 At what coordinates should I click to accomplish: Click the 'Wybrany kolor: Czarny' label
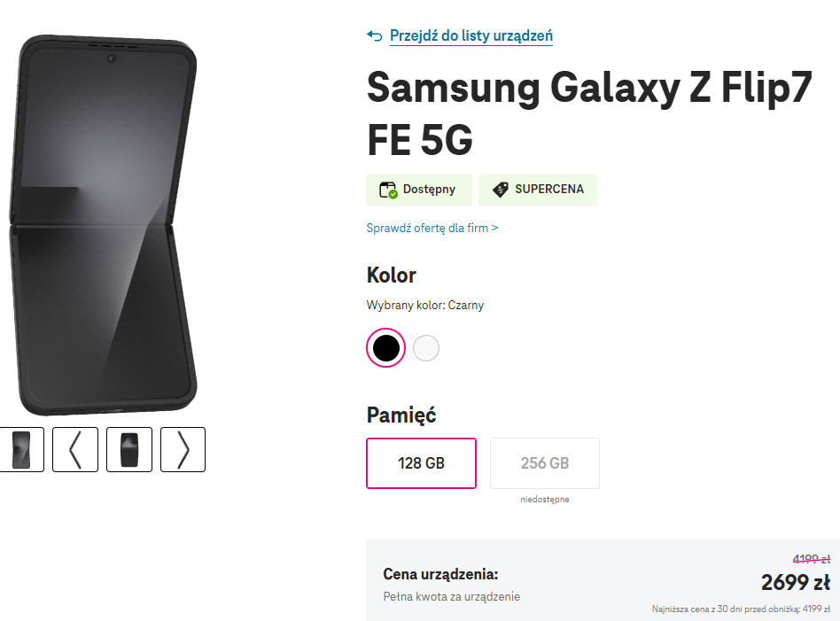(x=425, y=306)
